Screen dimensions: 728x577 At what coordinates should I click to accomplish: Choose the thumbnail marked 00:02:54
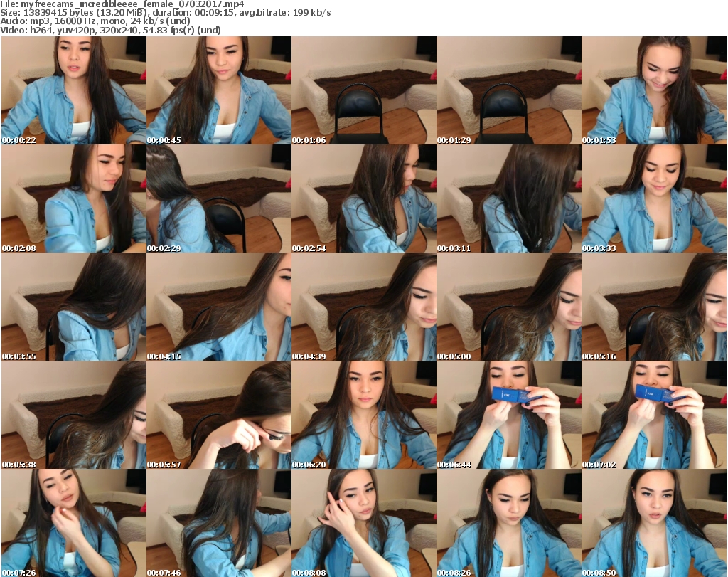(x=364, y=198)
